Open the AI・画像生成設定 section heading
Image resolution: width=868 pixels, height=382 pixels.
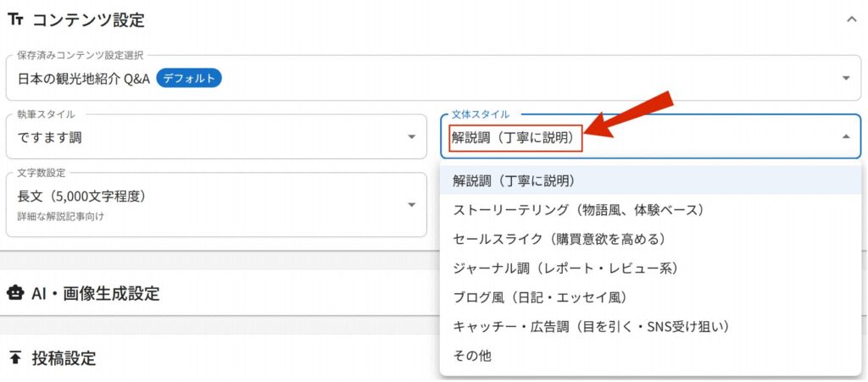point(95,293)
